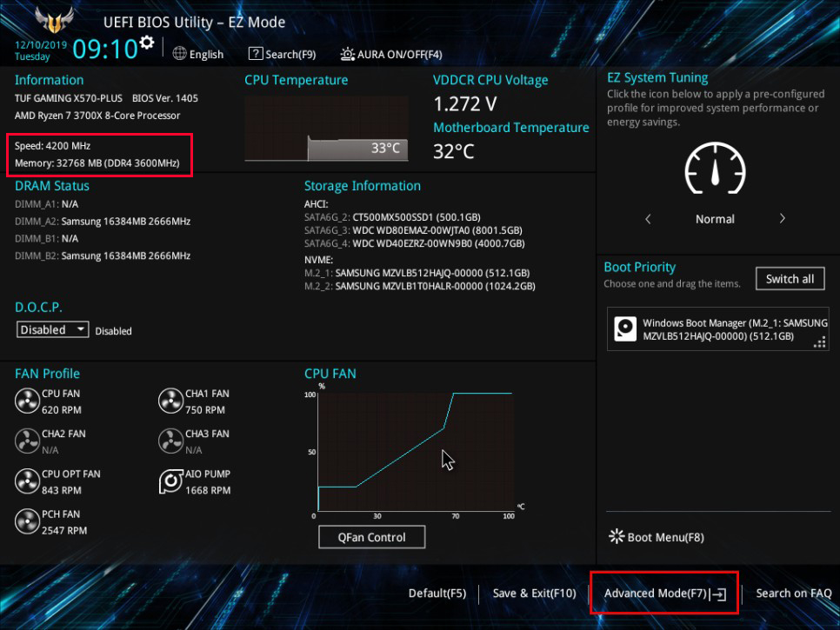The width and height of the screenshot is (840, 630).
Task: Click SATA6G_3 WDC WD80EMAZ storage entry
Action: pos(413,230)
